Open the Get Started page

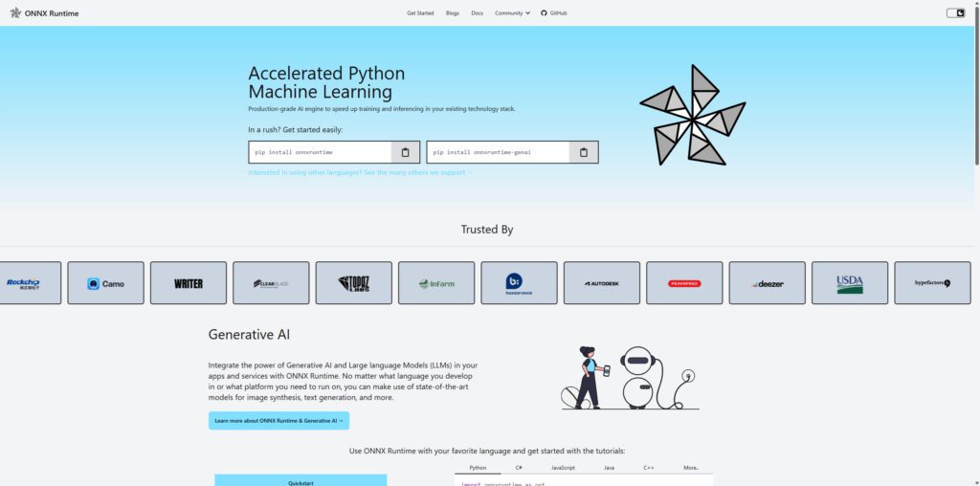(420, 13)
